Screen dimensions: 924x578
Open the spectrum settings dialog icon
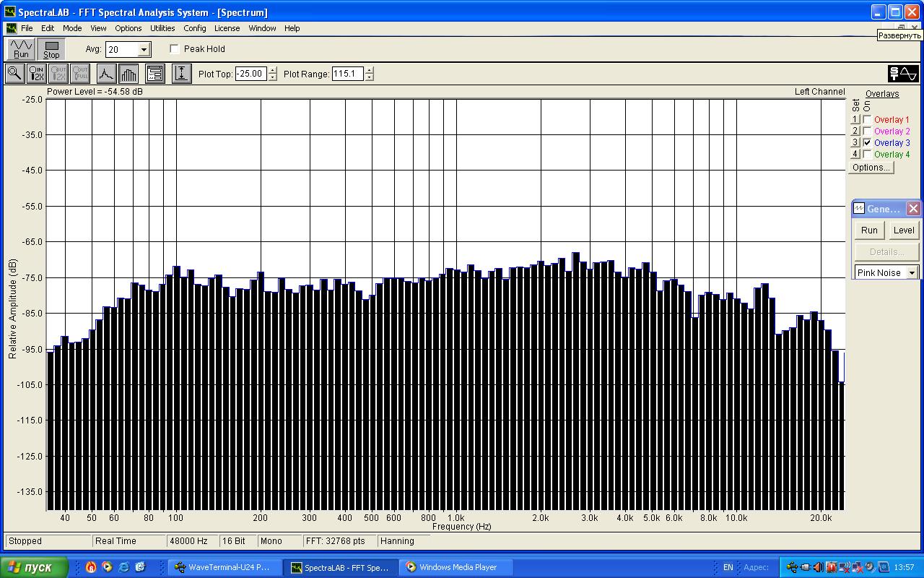(155, 74)
